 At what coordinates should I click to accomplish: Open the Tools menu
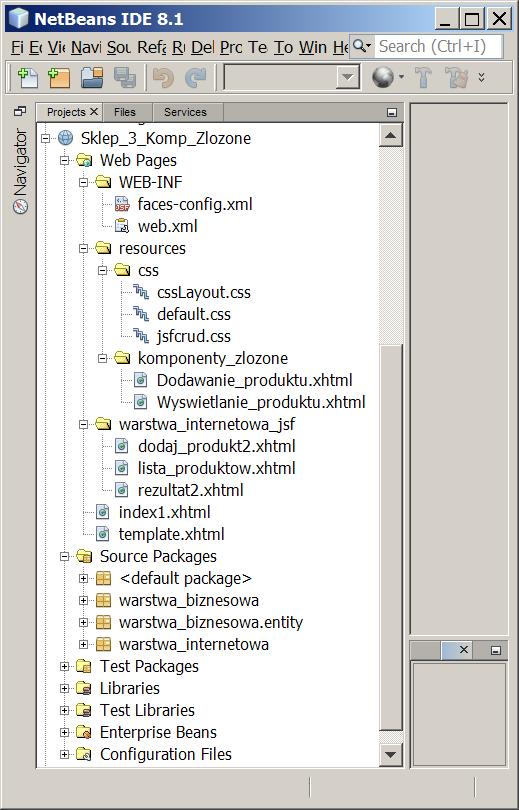(x=283, y=48)
